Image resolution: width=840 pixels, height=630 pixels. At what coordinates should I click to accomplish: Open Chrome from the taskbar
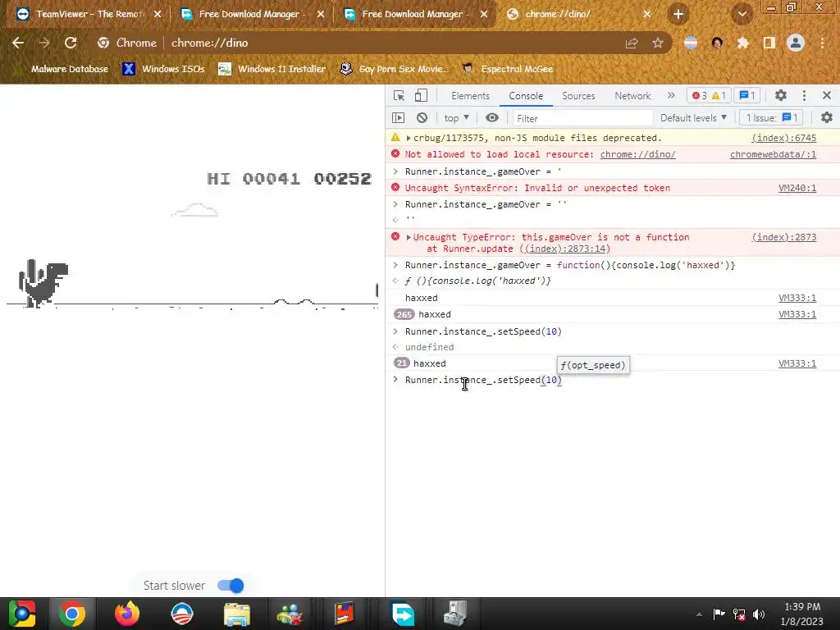click(72, 614)
